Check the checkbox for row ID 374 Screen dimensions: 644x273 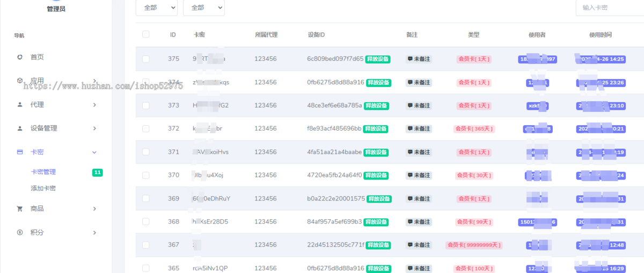pyautogui.click(x=146, y=82)
